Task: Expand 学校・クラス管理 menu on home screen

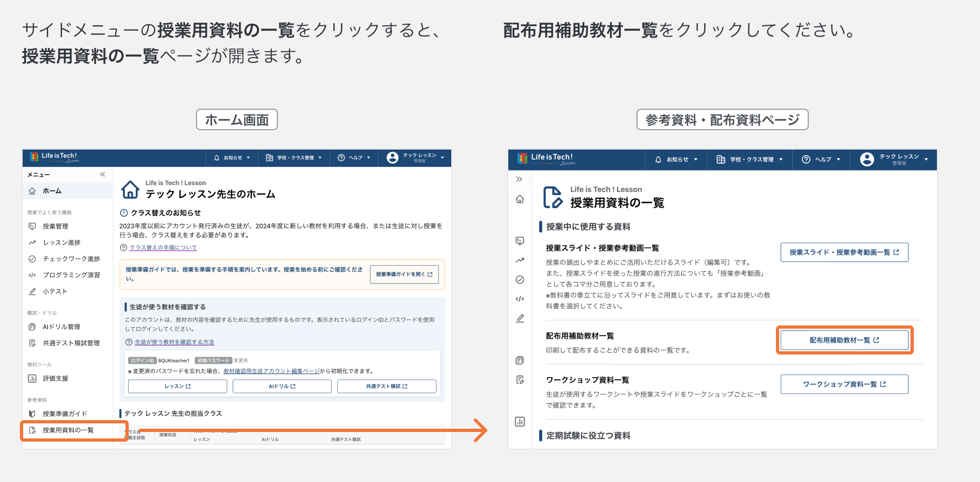Action: [x=293, y=158]
